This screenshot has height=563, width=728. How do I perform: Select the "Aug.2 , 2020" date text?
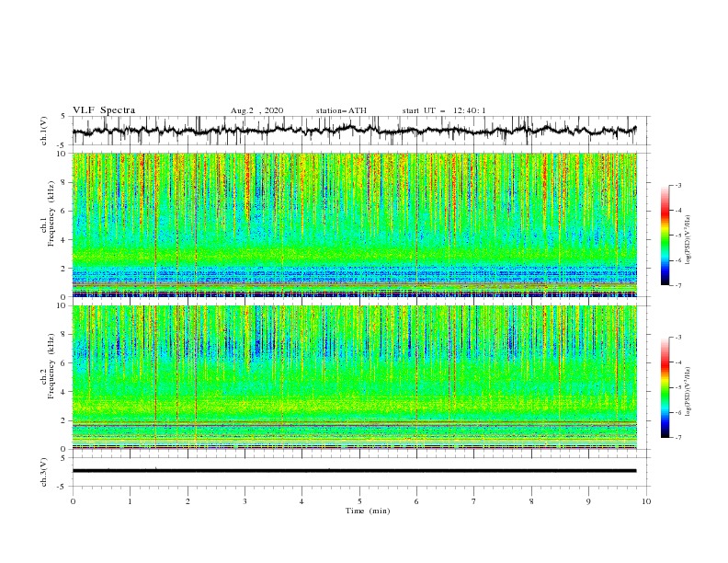256,110
